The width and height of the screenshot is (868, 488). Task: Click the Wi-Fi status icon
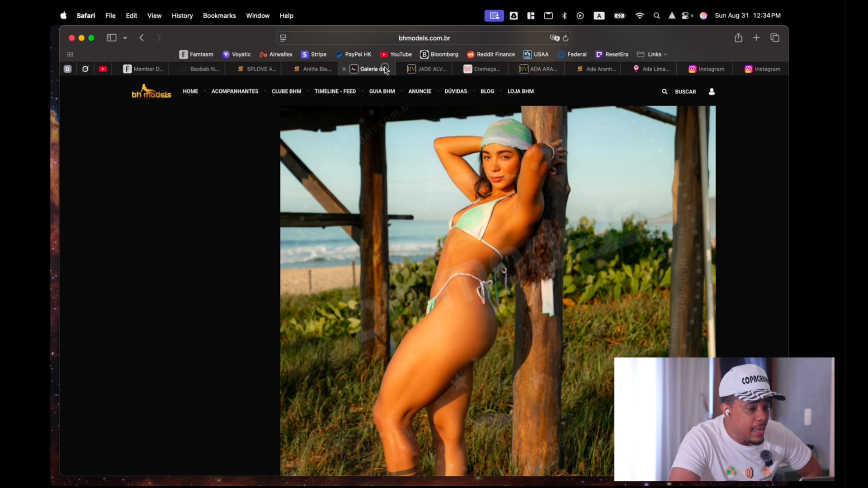pos(639,15)
